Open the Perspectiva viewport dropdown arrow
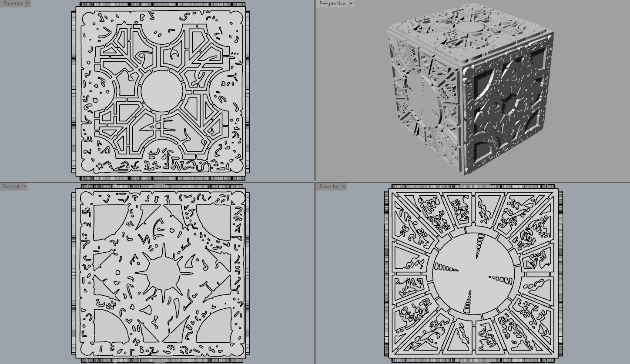 coord(351,3)
